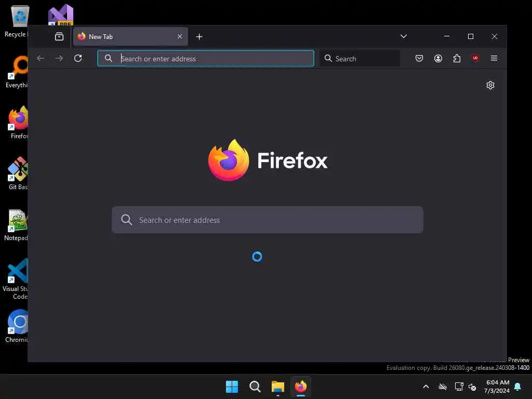This screenshot has height=399, width=532.
Task: Open the uBlock Origin extension
Action: [475, 58]
